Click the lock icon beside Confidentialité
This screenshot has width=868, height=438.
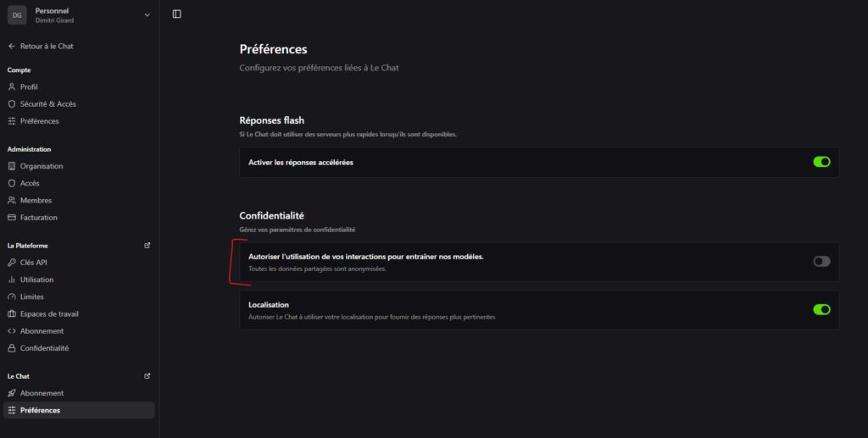tap(12, 348)
